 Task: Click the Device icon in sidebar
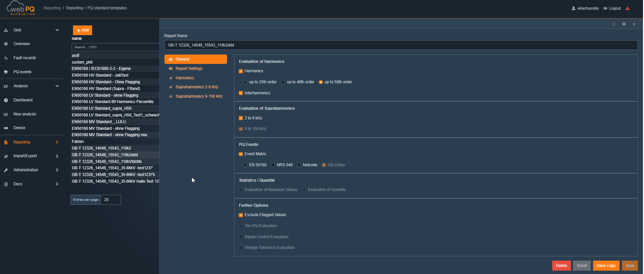(x=6, y=128)
